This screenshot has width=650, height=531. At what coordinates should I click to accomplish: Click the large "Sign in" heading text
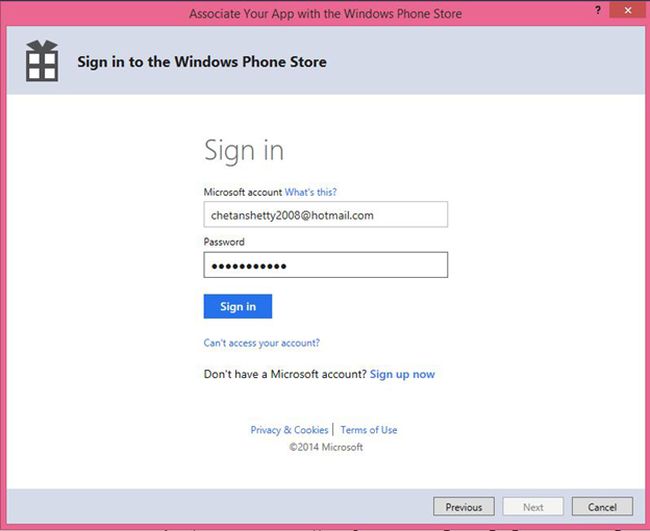(x=244, y=150)
